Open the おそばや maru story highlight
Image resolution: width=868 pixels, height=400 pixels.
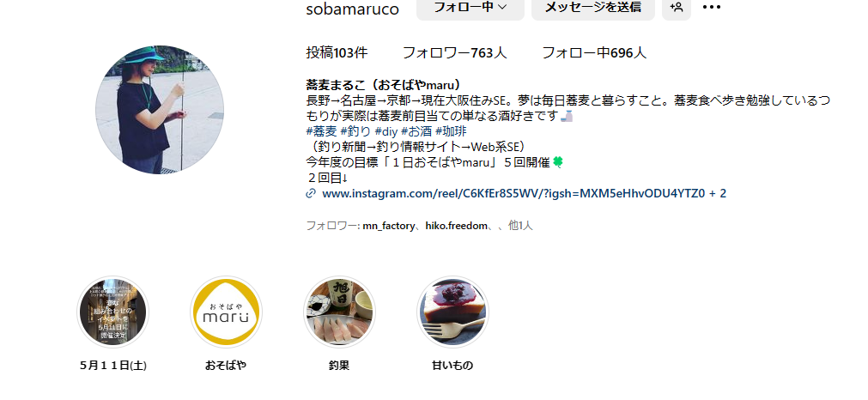226,312
